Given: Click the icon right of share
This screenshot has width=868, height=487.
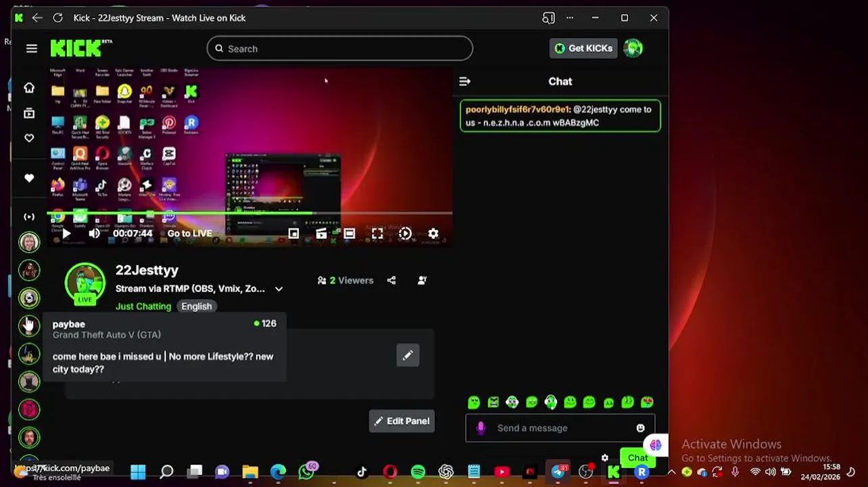Looking at the screenshot, I should 423,280.
